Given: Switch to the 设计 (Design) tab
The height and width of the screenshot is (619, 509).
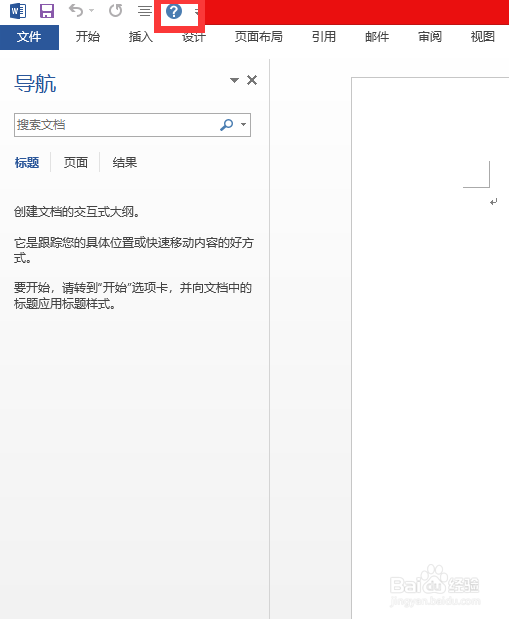Looking at the screenshot, I should tap(193, 37).
